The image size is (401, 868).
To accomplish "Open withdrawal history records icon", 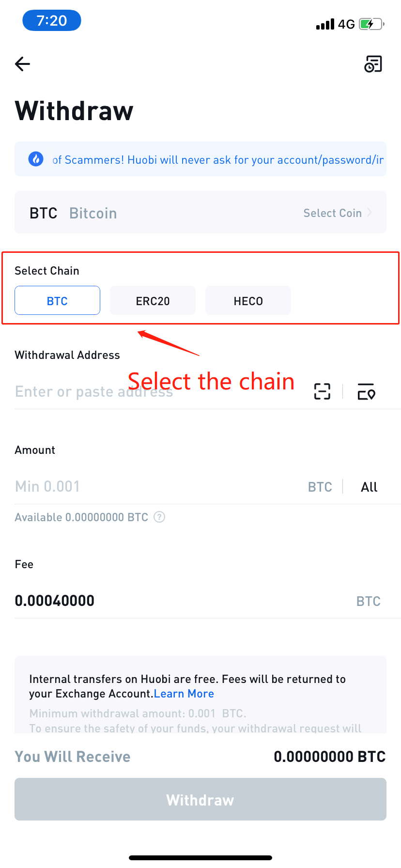I will (x=373, y=64).
